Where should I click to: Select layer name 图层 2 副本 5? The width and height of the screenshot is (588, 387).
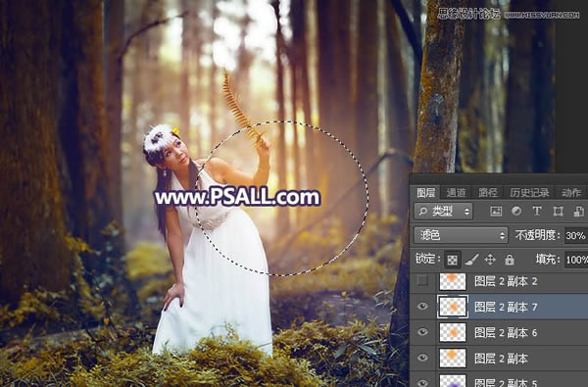click(x=506, y=382)
